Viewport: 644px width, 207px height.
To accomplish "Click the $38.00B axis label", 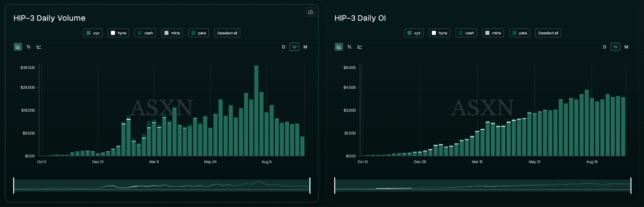I will pyautogui.click(x=28, y=68).
